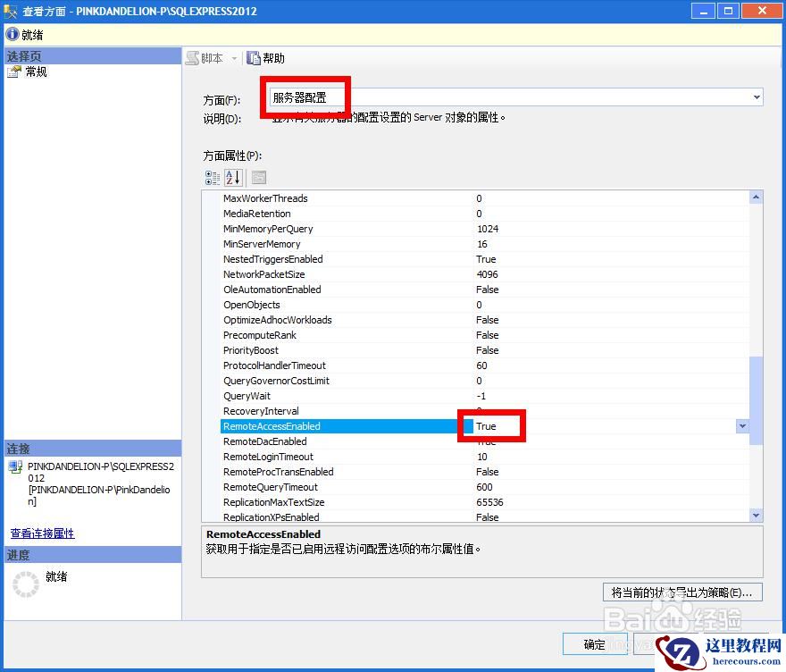Click the 常规 page icon
Viewport: 786px width, 672px height.
[14, 72]
